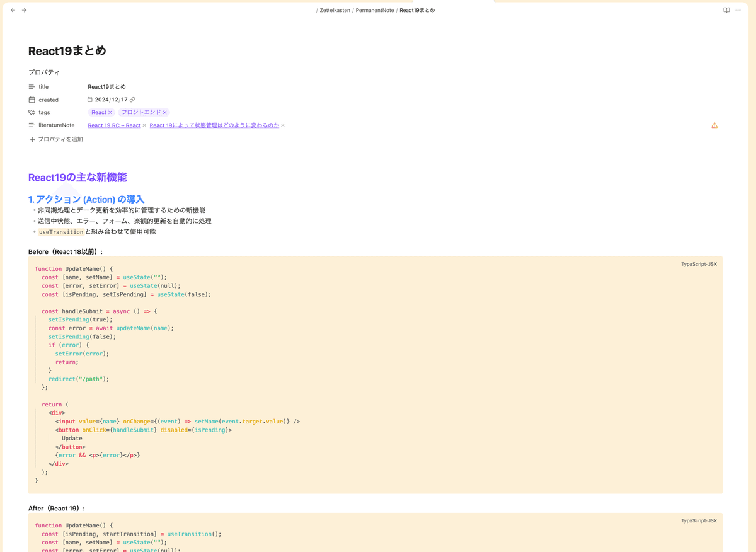This screenshot has width=756, height=552.
Task: Click the created property calendar icon
Action: click(x=31, y=100)
